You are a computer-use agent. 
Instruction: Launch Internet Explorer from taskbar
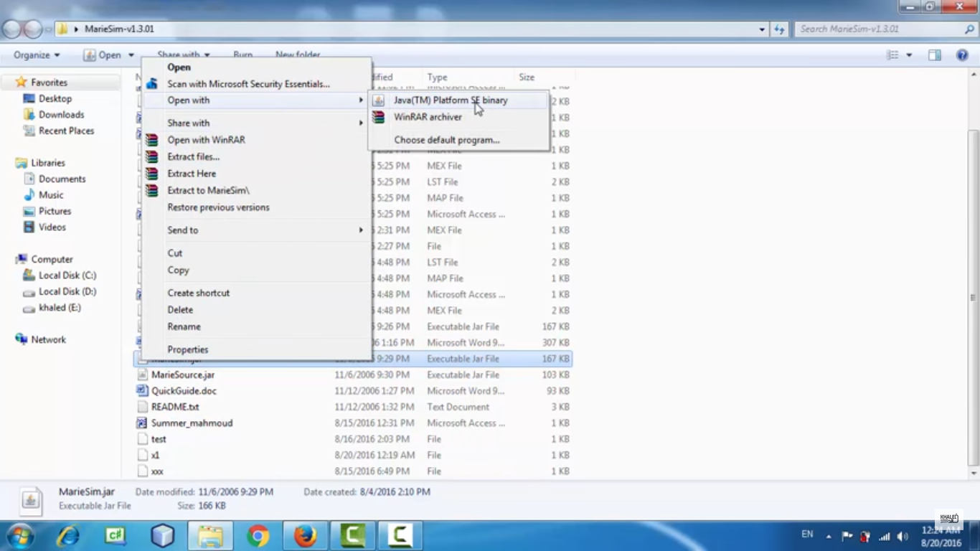click(68, 536)
